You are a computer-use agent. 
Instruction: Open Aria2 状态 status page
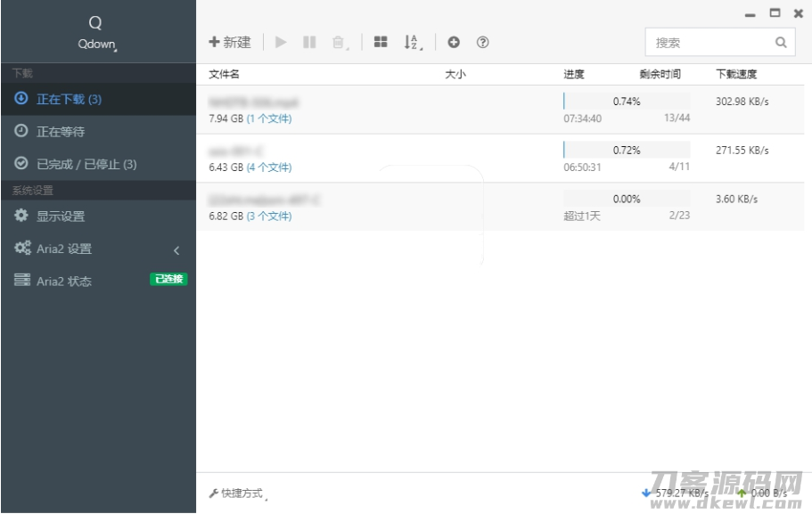tap(98, 281)
